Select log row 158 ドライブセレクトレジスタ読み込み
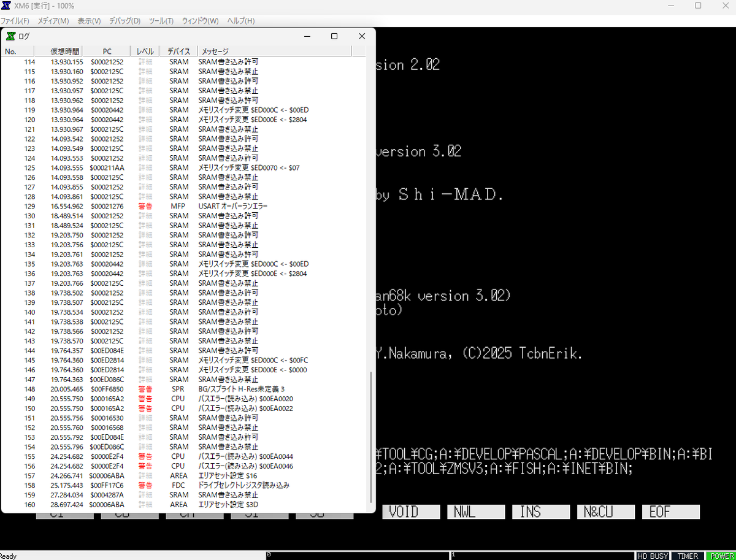 tap(184, 485)
